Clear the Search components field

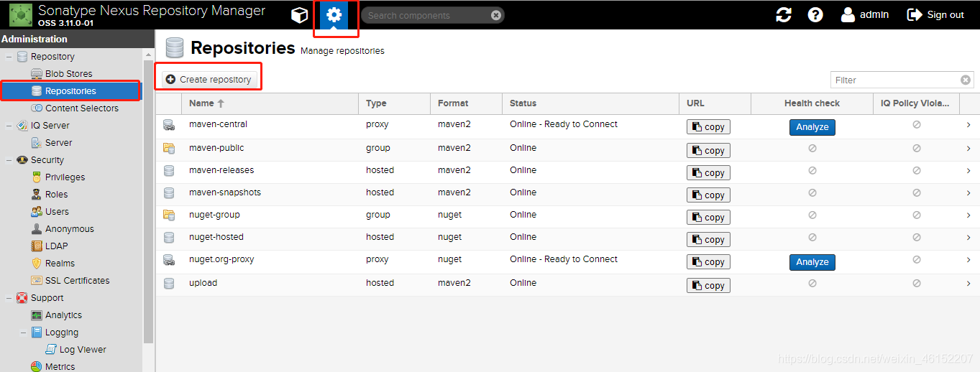point(496,15)
